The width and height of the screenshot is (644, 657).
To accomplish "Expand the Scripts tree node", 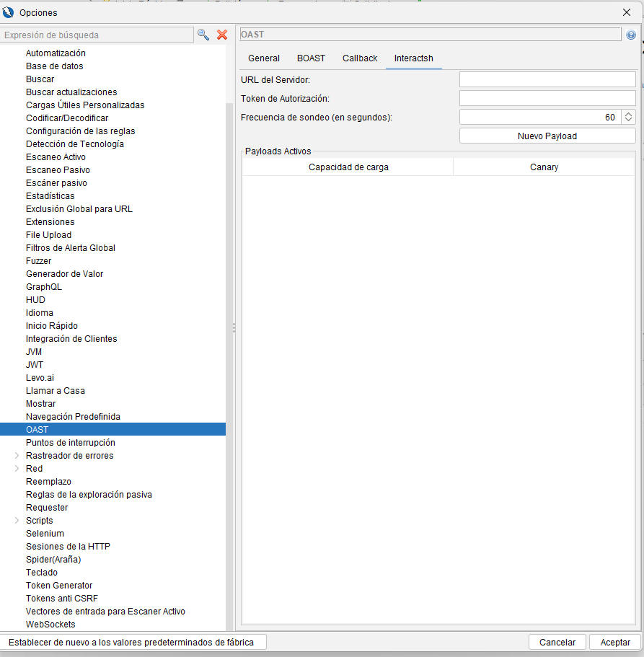I will coord(17,521).
